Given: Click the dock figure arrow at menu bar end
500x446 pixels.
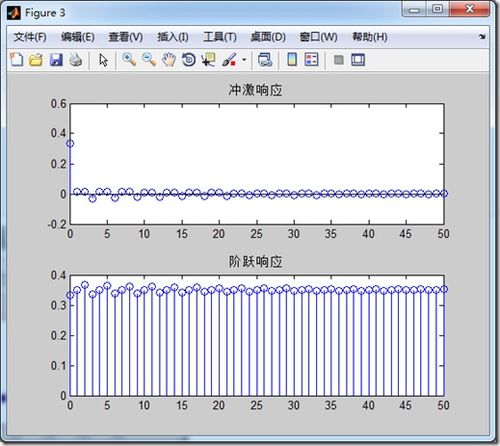Looking at the screenshot, I should click(x=482, y=37).
